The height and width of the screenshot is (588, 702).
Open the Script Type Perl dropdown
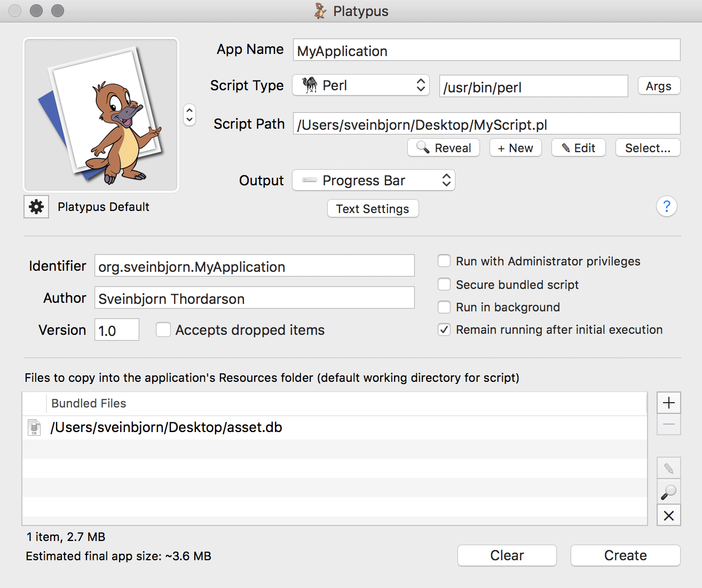tap(361, 85)
